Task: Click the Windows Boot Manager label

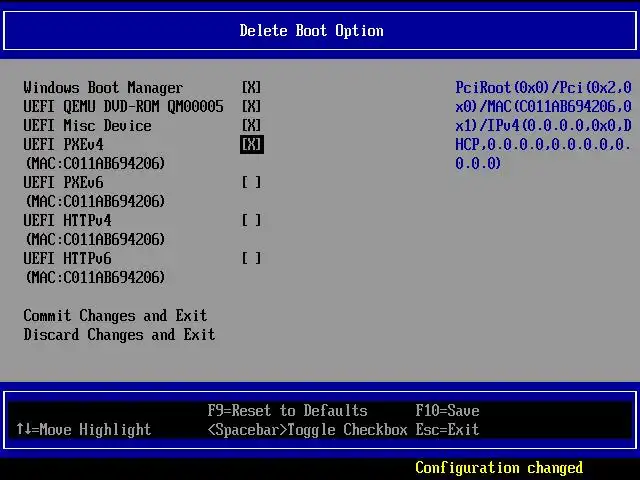Action: point(103,87)
